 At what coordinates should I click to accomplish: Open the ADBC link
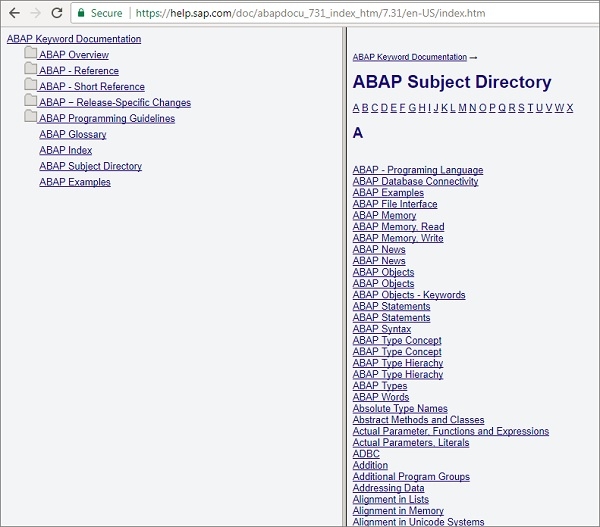(x=366, y=454)
